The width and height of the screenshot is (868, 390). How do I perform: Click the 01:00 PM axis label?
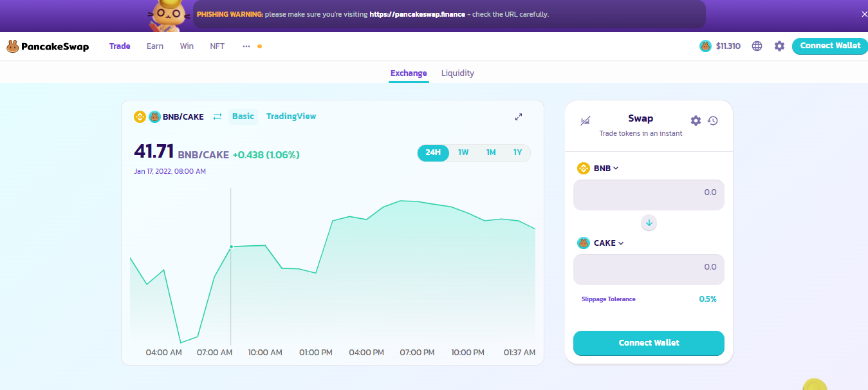315,353
